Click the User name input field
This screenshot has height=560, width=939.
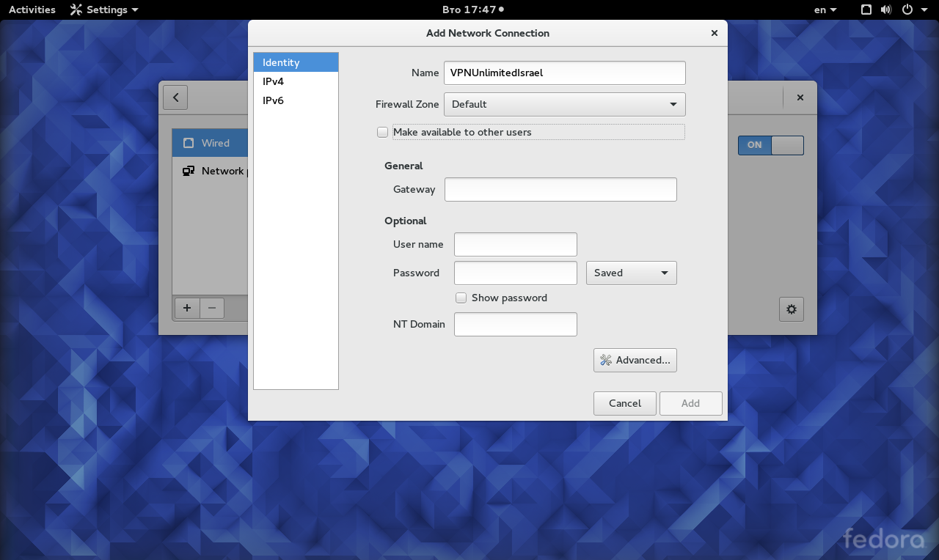pyautogui.click(x=516, y=244)
